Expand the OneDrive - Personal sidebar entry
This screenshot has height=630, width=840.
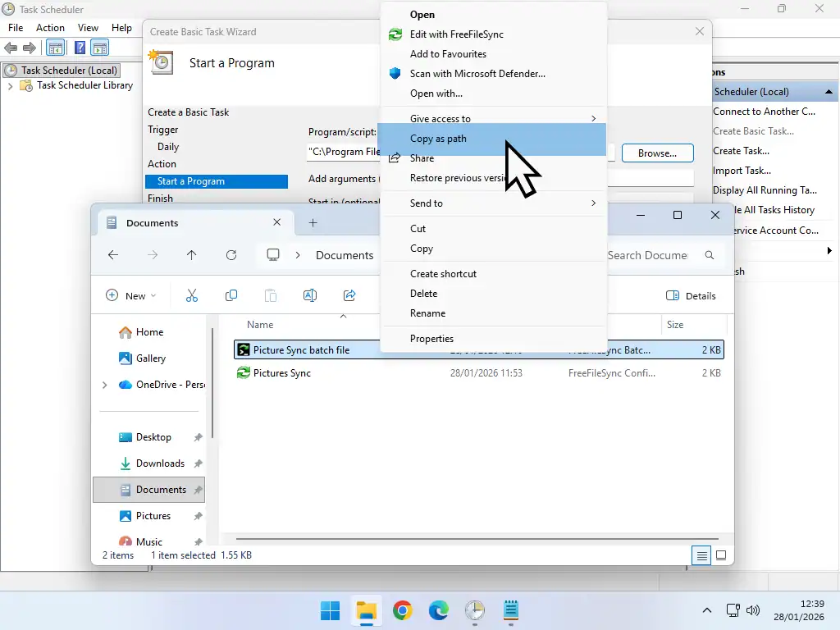pyautogui.click(x=104, y=385)
